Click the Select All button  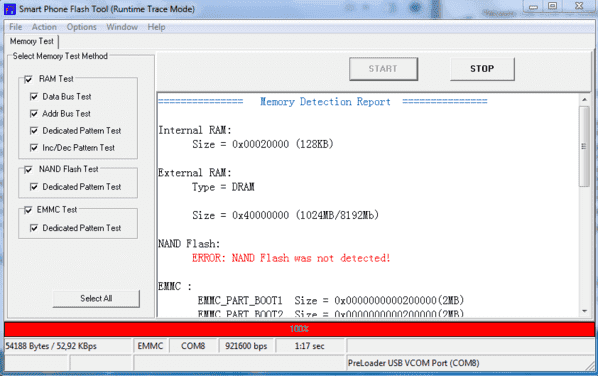coord(96,299)
